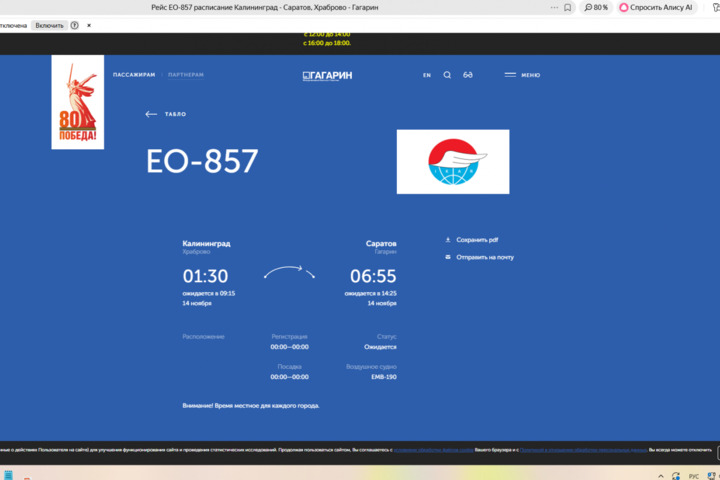Open Спросить Алису AI assistant
Viewport: 720px width, 480px height.
point(656,7)
